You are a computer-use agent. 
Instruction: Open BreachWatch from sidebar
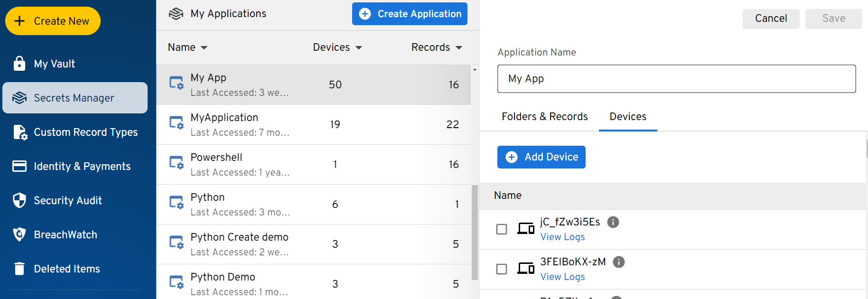click(65, 234)
